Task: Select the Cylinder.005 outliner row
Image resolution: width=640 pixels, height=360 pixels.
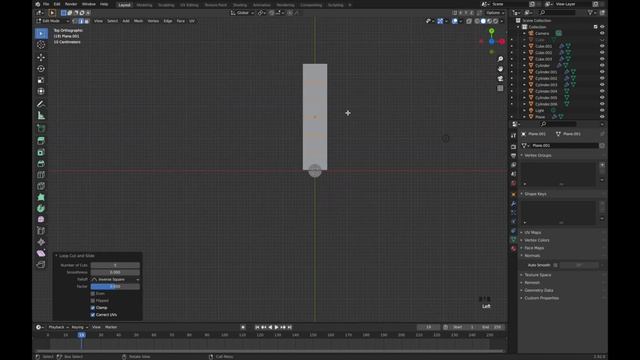Action: tap(546, 98)
